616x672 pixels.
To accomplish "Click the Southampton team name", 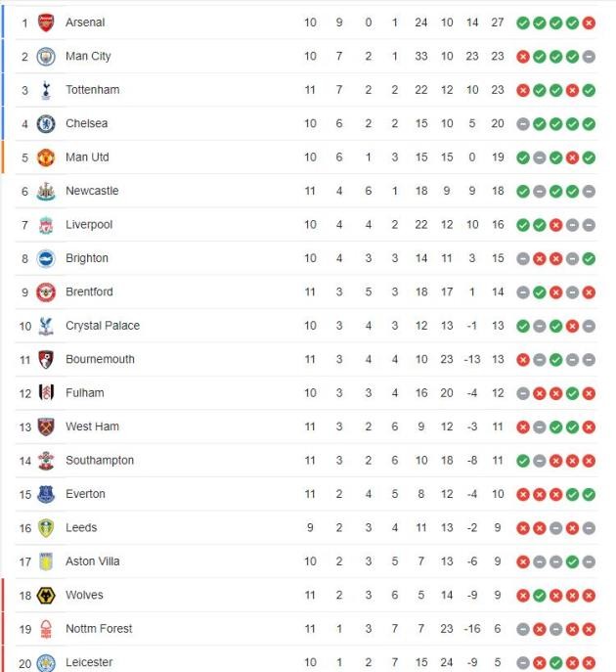I will (x=100, y=461).
